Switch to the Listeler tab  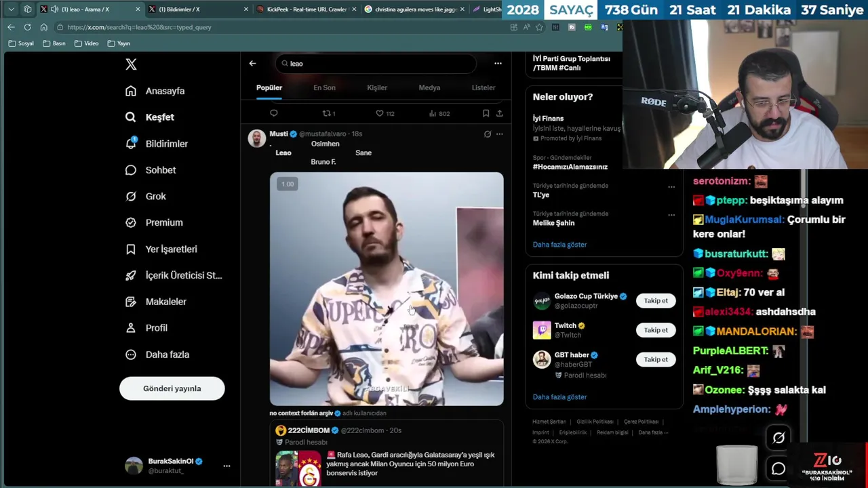pyautogui.click(x=484, y=87)
